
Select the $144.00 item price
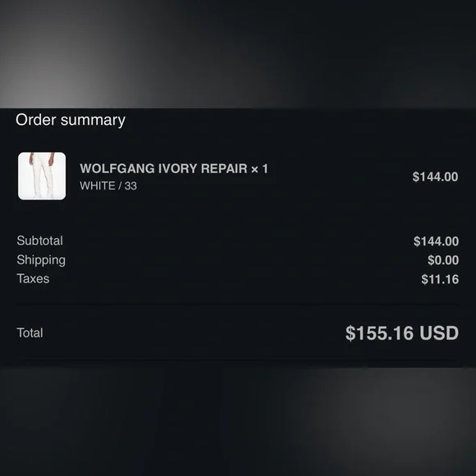pos(435,177)
